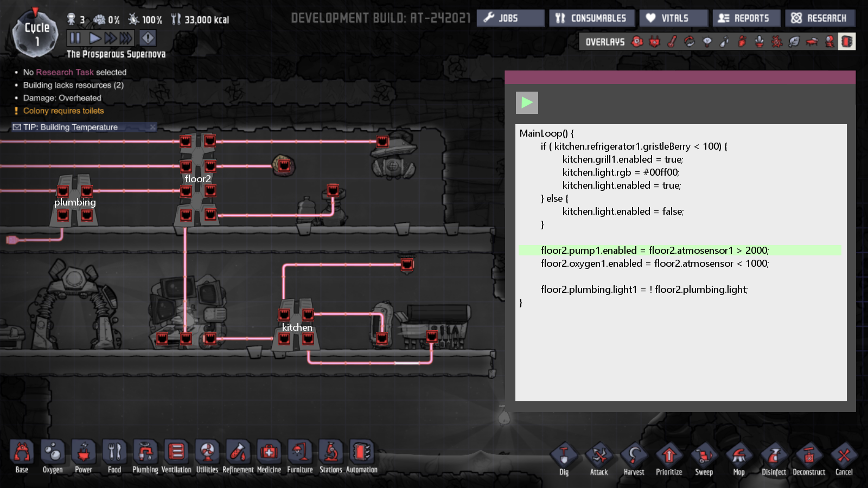Viewport: 868px width, 488px height.
Task: Toggle the temperature overlay thermometer icon
Action: [x=672, y=42]
